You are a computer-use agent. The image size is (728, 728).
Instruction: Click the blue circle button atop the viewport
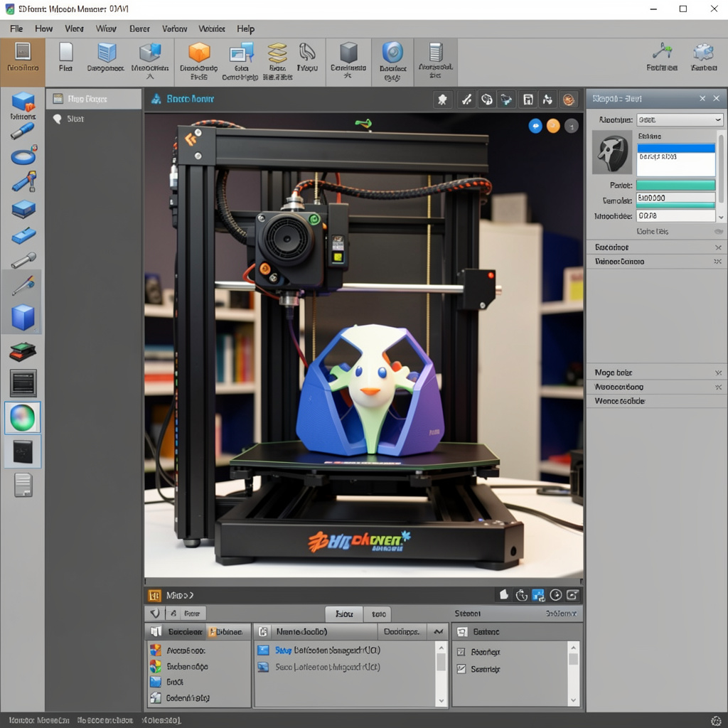(535, 126)
